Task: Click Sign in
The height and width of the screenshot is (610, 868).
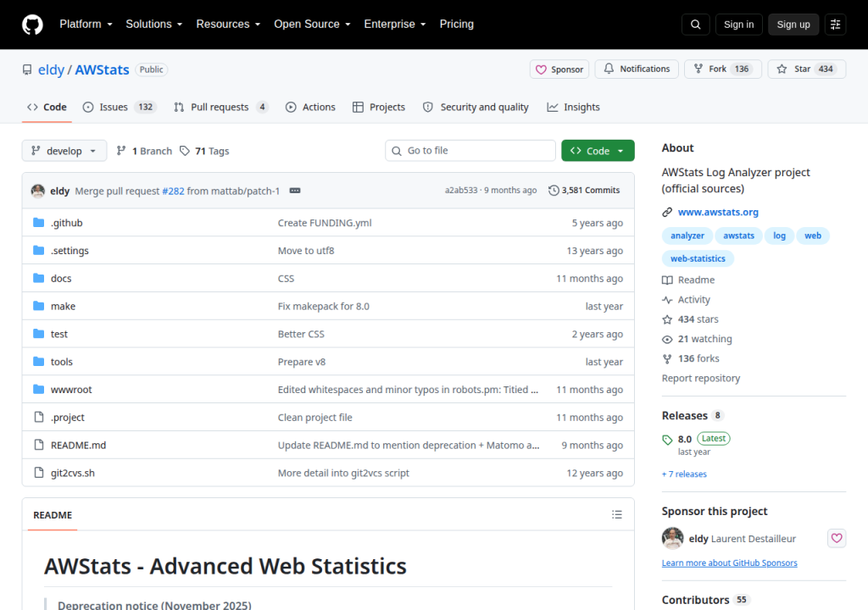Action: pyautogui.click(x=738, y=25)
